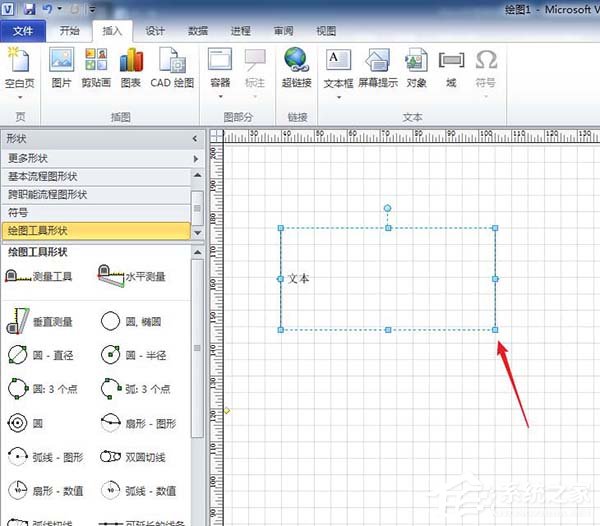Click the container (容器) icon

(x=220, y=60)
